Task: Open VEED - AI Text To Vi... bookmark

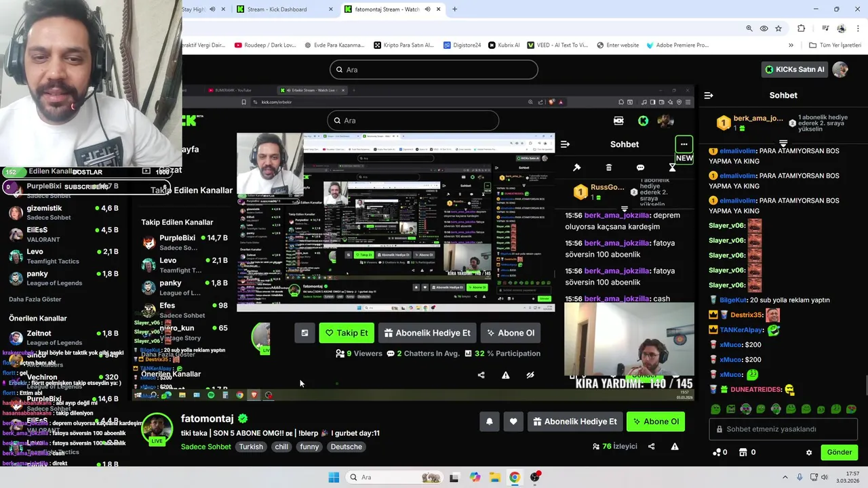Action: point(557,45)
